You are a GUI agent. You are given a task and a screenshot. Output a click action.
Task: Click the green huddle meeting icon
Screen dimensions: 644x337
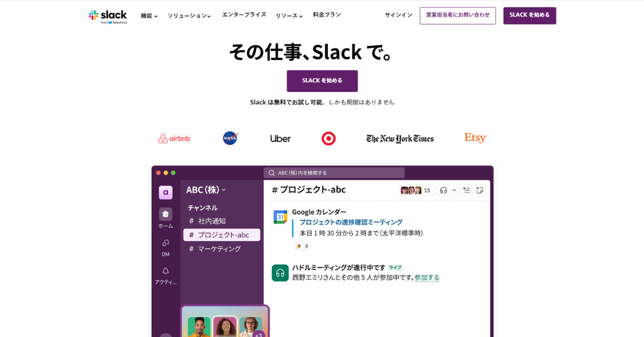click(280, 273)
